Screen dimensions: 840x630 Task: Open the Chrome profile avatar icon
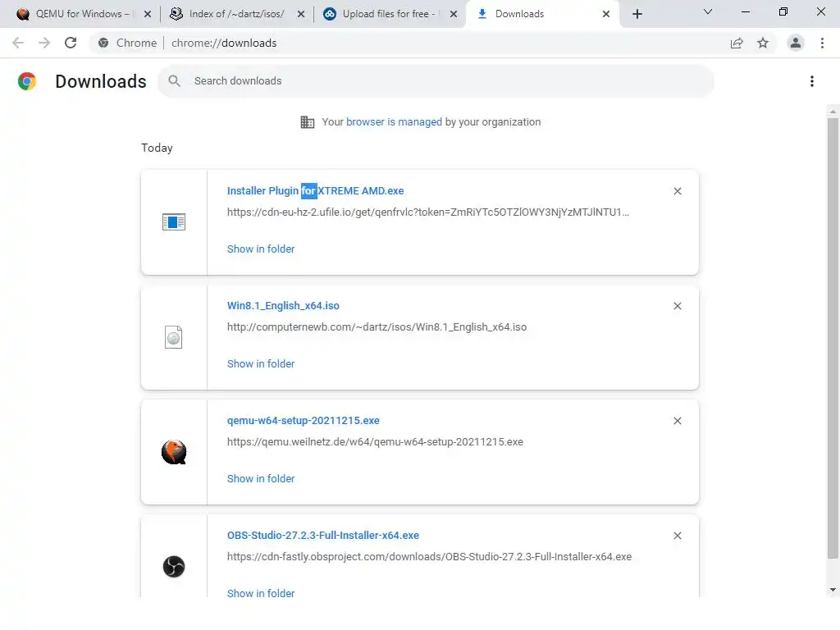click(795, 43)
